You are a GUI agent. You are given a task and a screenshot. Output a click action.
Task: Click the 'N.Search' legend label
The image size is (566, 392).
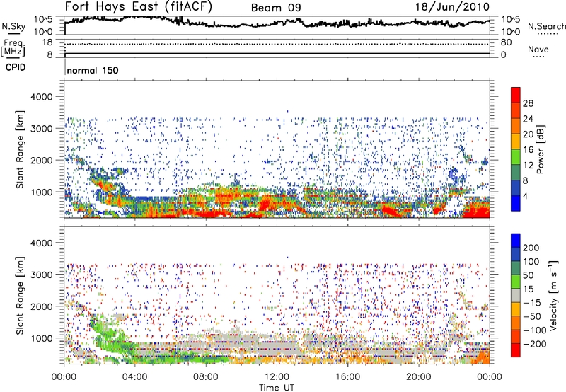point(546,26)
